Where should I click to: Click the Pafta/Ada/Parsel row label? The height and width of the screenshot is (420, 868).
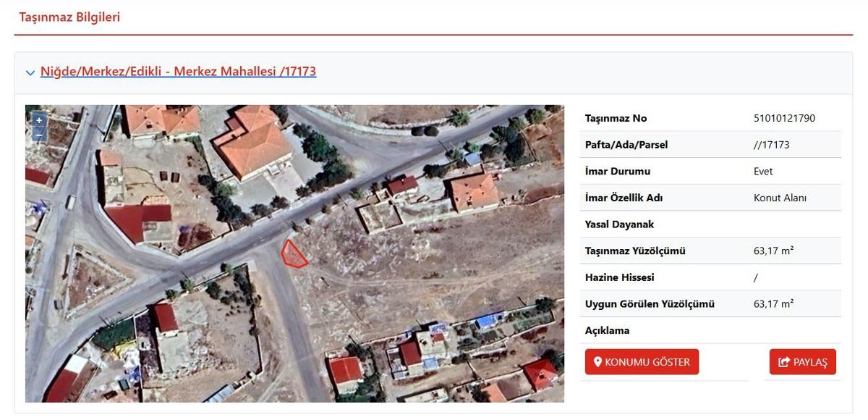[x=626, y=145]
